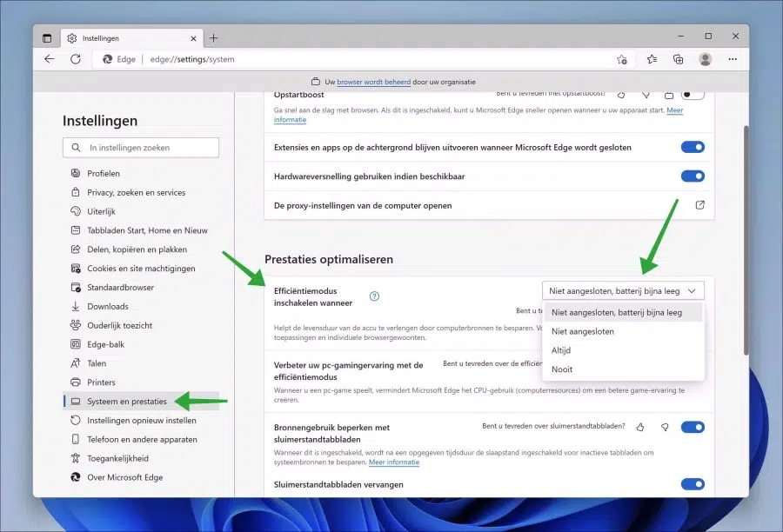Click the settings page vertical scrollbar
The width and height of the screenshot is (783, 532).
746,240
